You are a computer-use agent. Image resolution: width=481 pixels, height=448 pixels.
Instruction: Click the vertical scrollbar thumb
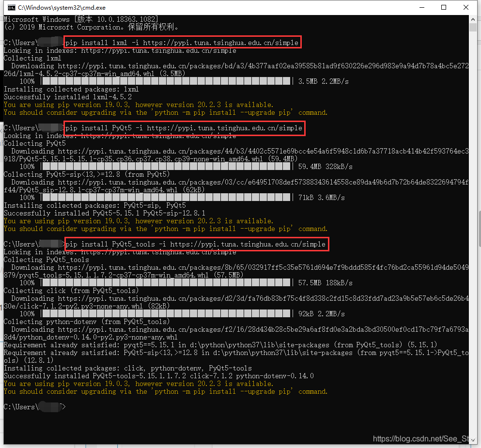(472, 27)
